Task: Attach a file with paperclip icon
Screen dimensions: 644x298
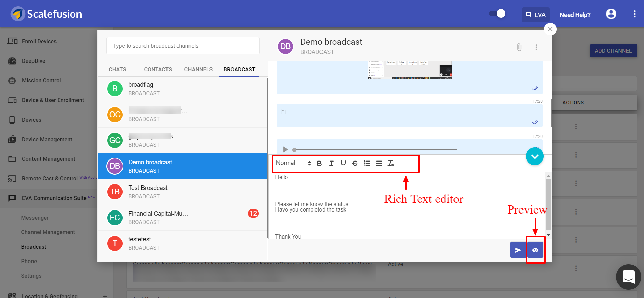Action: click(519, 47)
